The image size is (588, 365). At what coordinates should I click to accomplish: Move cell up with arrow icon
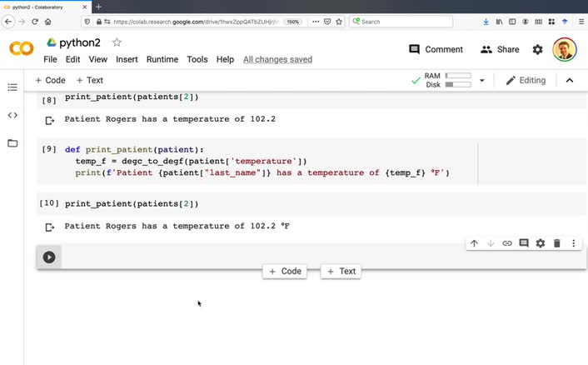[x=474, y=243]
